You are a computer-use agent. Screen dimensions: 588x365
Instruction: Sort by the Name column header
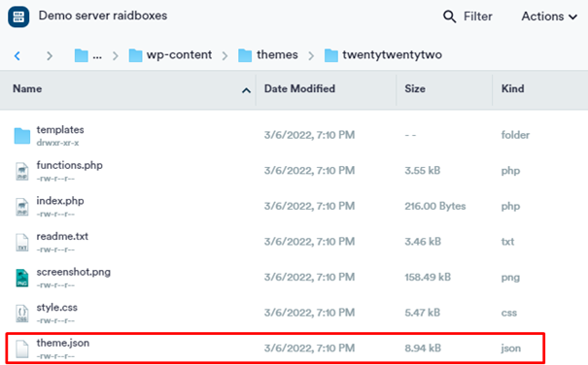[x=27, y=88]
